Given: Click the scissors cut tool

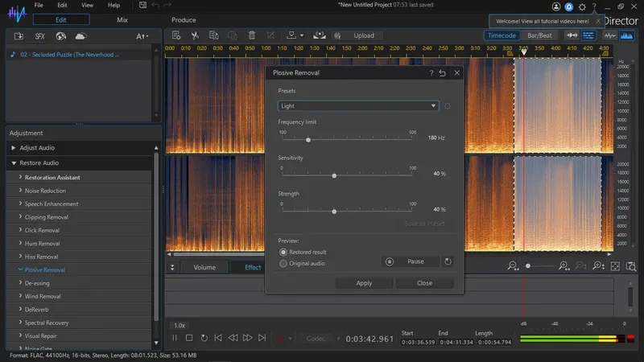Looking at the screenshot, I should click(x=195, y=35).
